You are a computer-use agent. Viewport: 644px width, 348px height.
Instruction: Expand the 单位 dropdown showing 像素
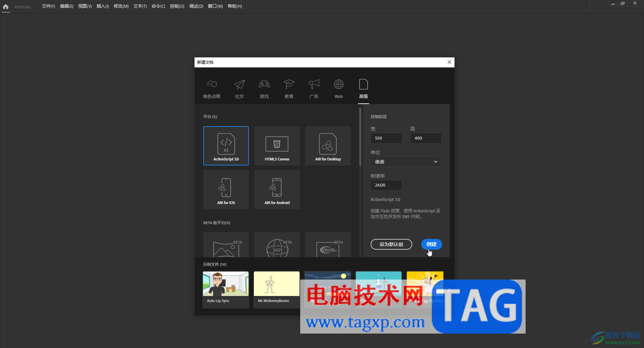pyautogui.click(x=406, y=162)
